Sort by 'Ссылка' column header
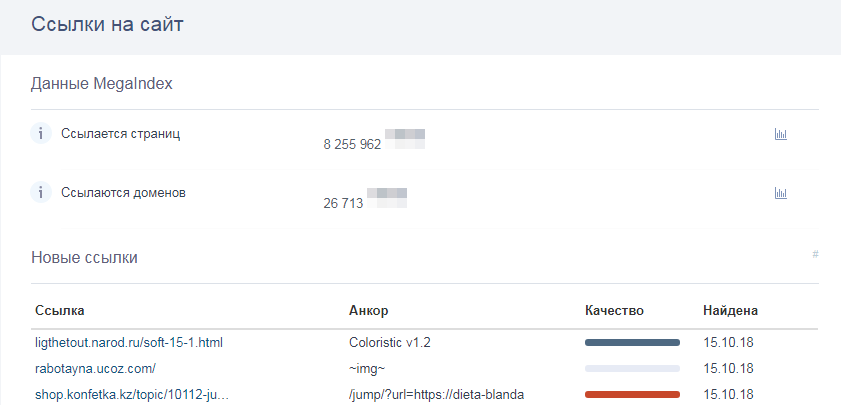This screenshot has height=405, width=841. click(x=60, y=311)
